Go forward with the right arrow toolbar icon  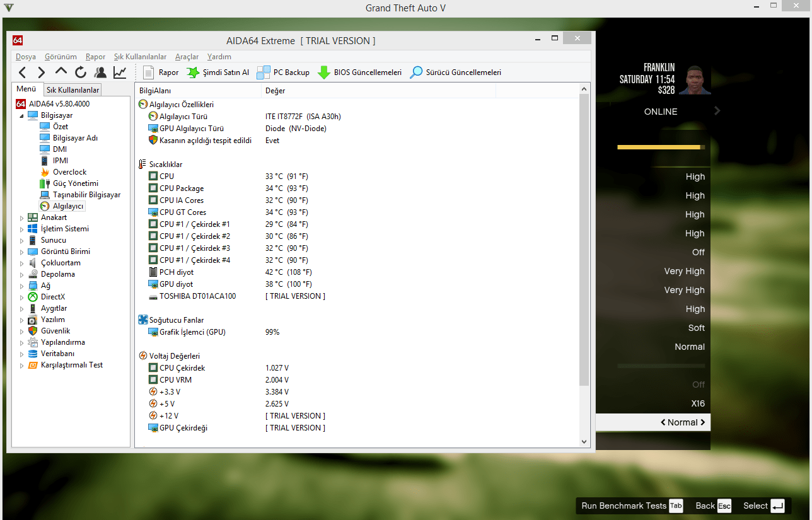click(x=42, y=72)
